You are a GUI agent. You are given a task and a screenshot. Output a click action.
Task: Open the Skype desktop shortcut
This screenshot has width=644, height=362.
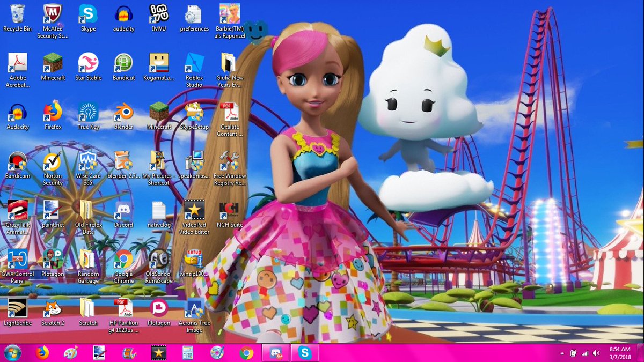pyautogui.click(x=88, y=18)
